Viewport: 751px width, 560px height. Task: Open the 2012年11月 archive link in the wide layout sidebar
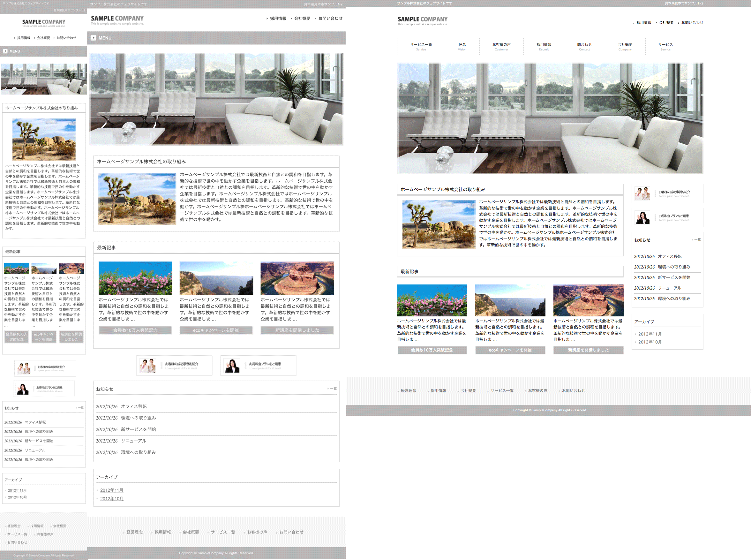pyautogui.click(x=650, y=334)
